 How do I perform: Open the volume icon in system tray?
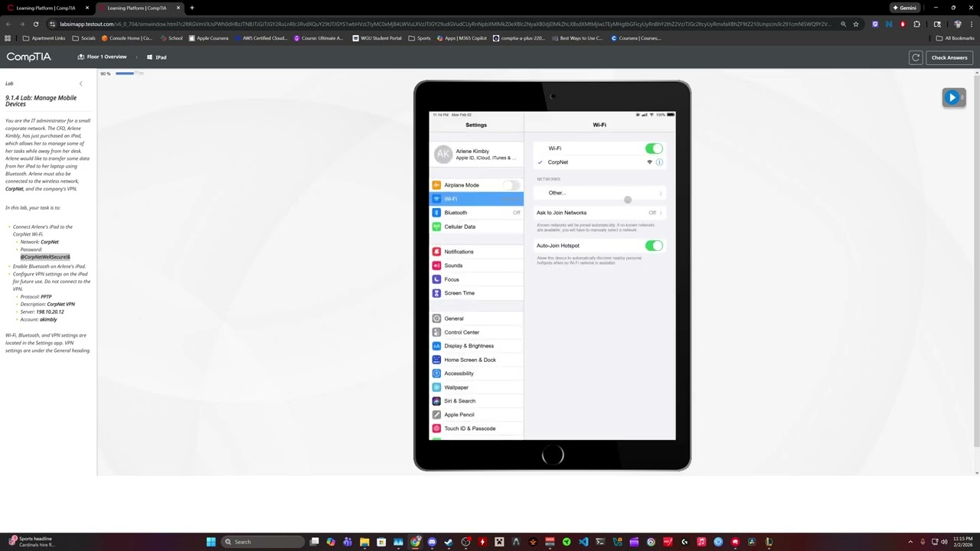click(944, 542)
